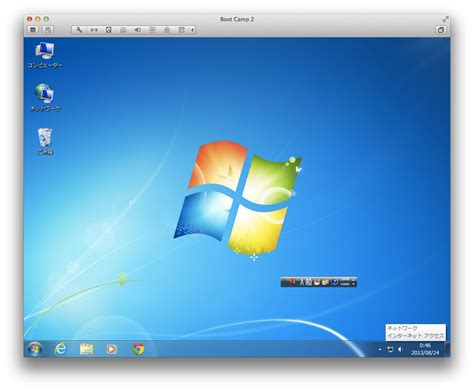The width and height of the screenshot is (474, 390).
Task: Click the sound speaker icon in VM toolbar
Action: point(138,30)
